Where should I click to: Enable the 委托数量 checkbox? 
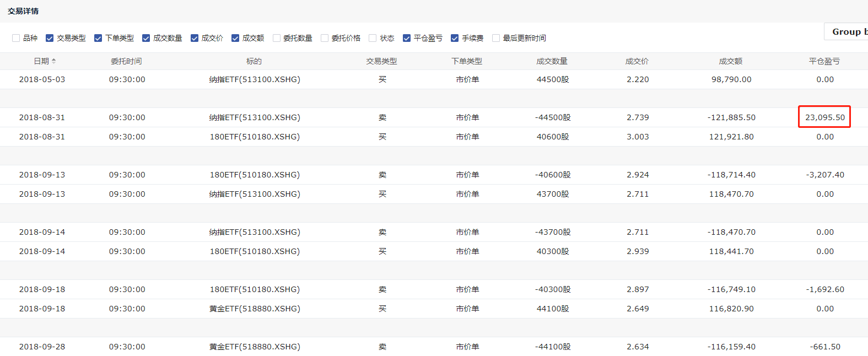pyautogui.click(x=277, y=38)
